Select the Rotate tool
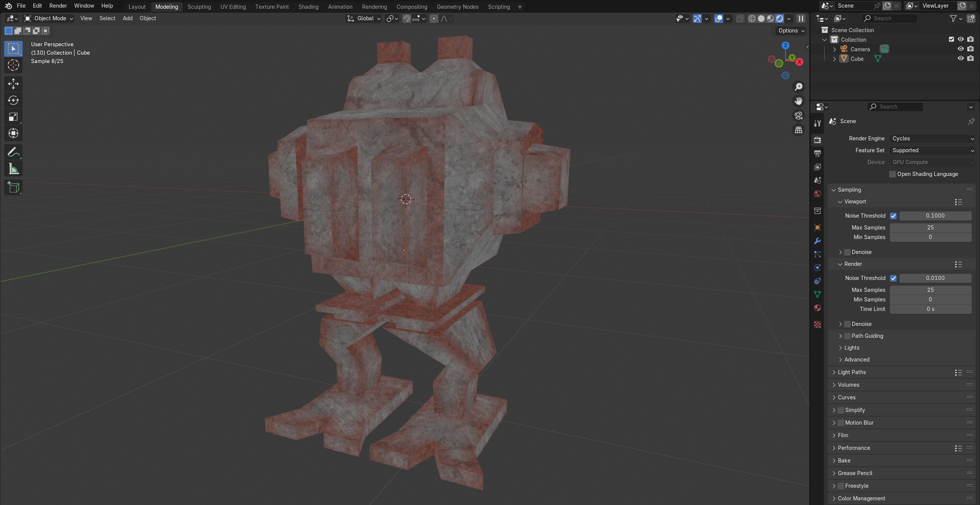This screenshot has height=505, width=980. (13, 100)
